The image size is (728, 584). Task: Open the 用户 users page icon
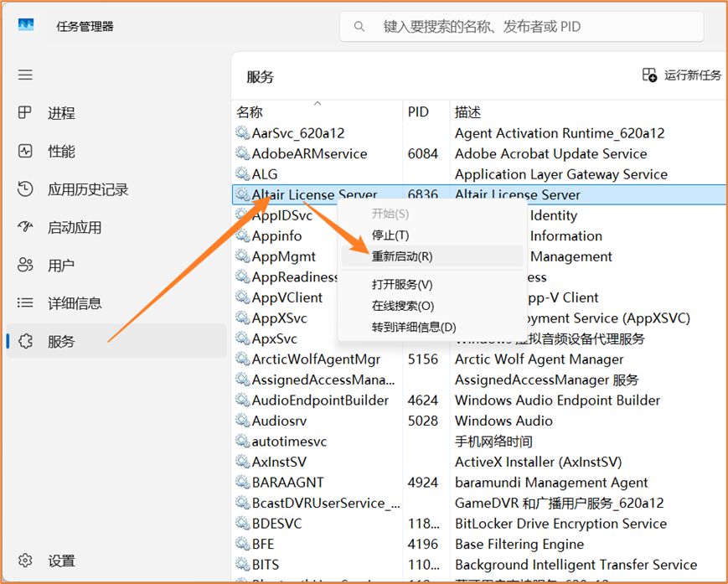pos(25,266)
